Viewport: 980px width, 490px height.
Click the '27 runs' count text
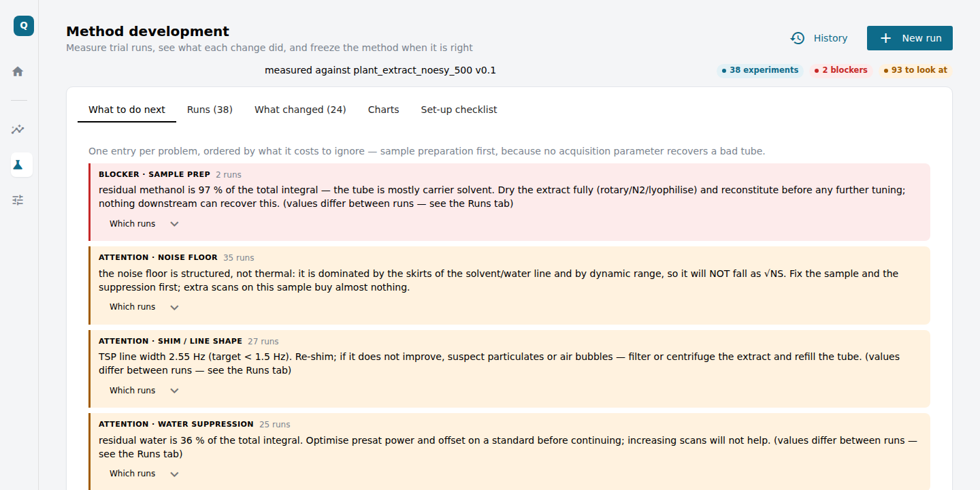point(263,342)
